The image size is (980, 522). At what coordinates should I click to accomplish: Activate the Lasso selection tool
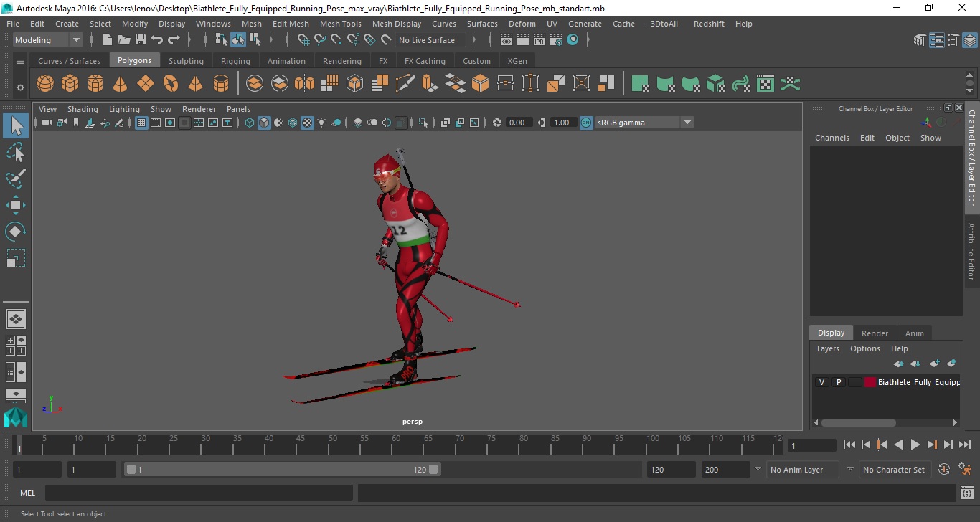click(x=16, y=153)
